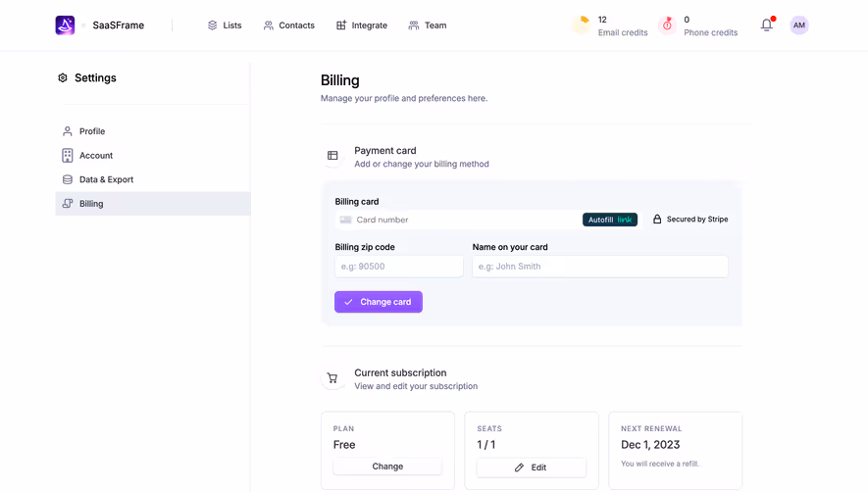Click the Payment card heading
Image resolution: width=868 pixels, height=492 pixels.
point(385,151)
